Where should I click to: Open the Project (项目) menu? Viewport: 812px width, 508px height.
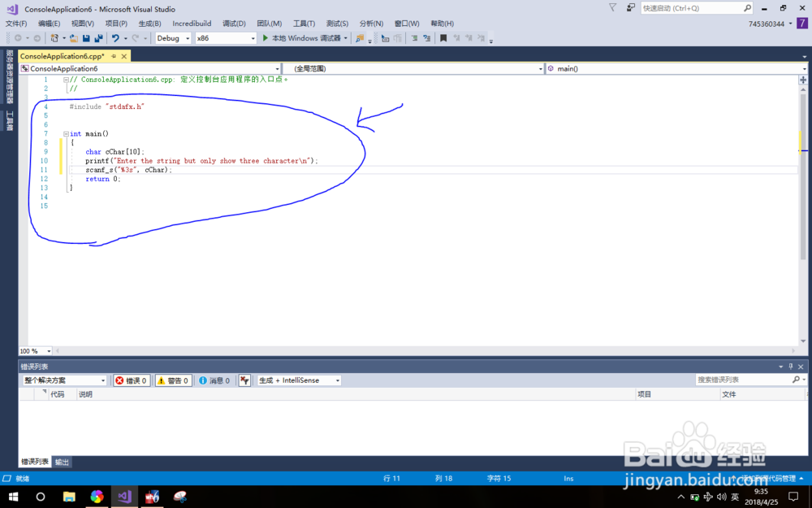point(116,24)
